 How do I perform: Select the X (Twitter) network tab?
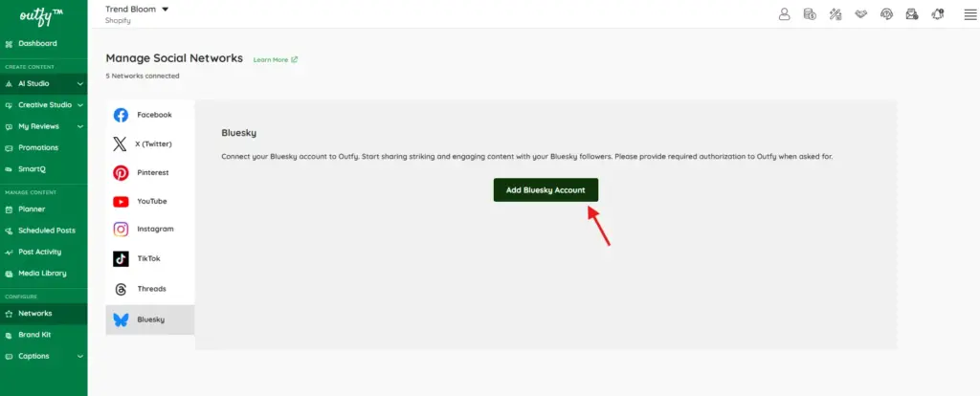point(150,144)
